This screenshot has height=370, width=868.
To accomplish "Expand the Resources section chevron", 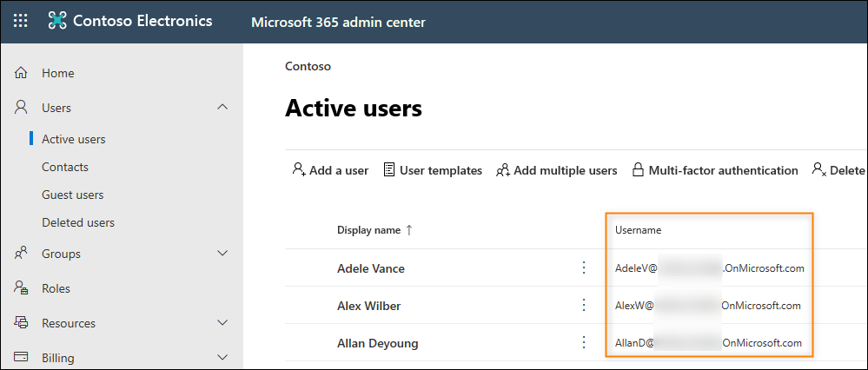I will point(222,322).
